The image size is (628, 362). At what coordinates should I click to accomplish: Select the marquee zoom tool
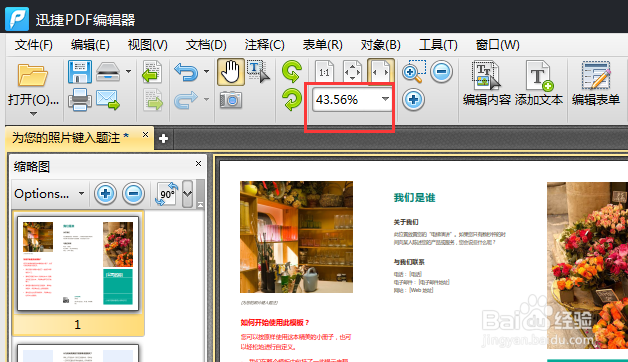[413, 72]
